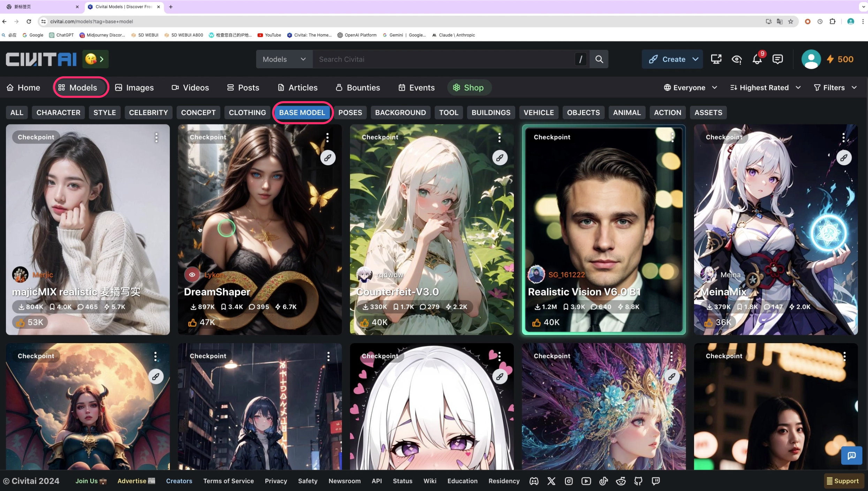Image resolution: width=868 pixels, height=491 pixels.
Task: Open three-dot menu on Realistic Vision card
Action: point(672,137)
